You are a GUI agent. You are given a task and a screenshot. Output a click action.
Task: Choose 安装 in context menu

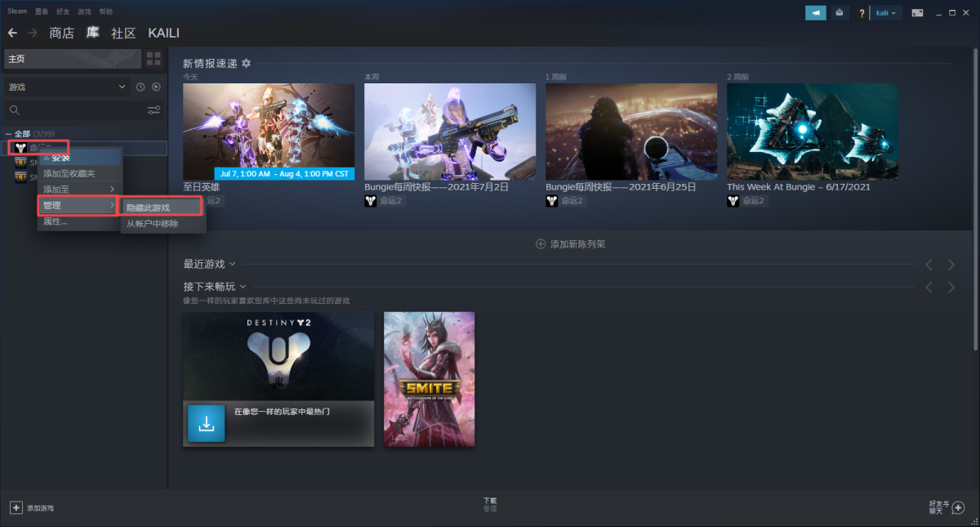point(79,157)
